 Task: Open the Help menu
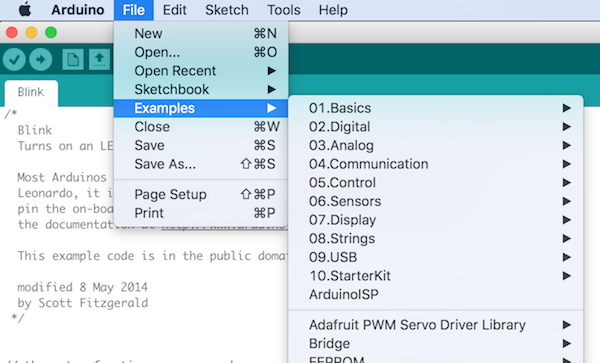333,10
